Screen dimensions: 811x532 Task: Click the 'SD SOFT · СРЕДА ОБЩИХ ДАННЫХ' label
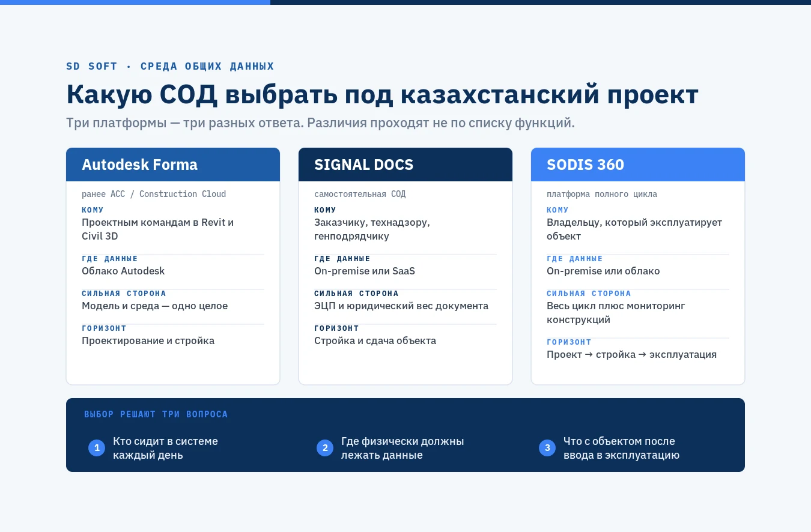pos(170,66)
